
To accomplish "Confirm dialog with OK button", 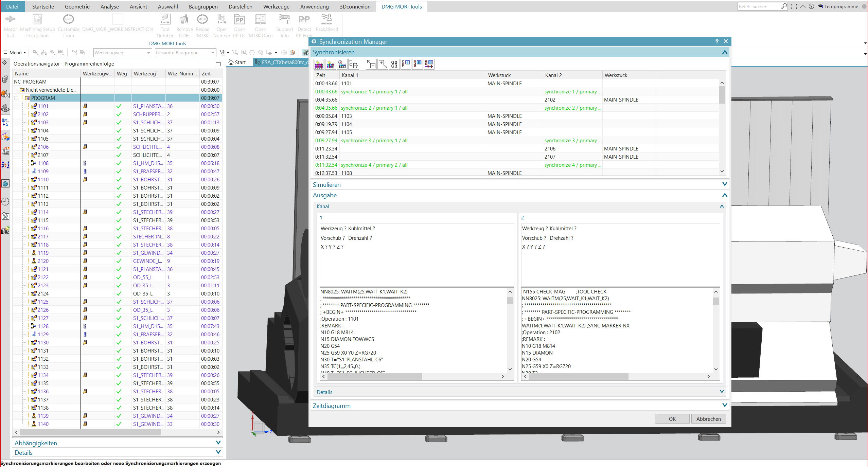I will coord(672,419).
